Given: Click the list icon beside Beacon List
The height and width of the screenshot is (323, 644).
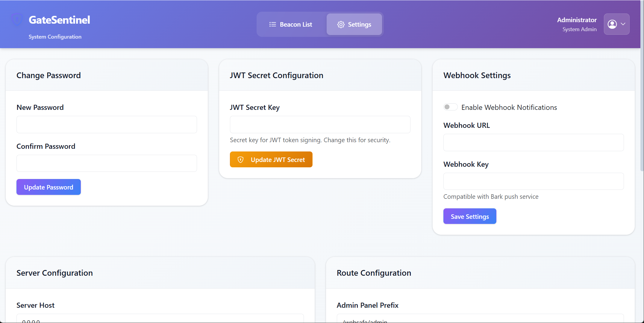Looking at the screenshot, I should point(272,24).
